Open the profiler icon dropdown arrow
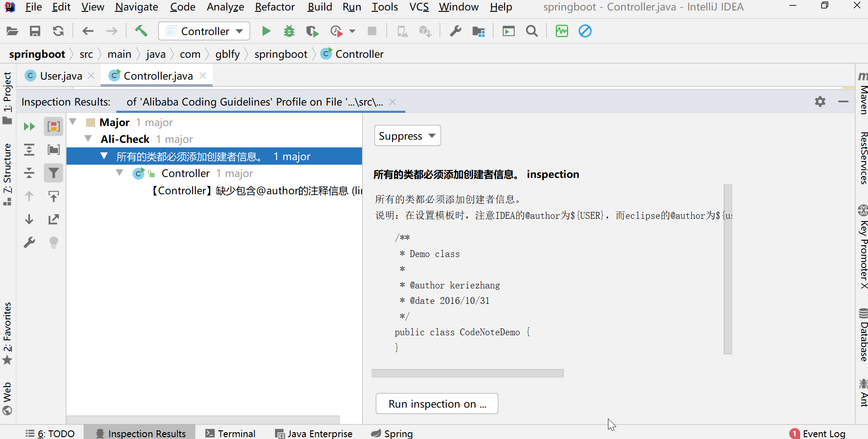 click(352, 31)
